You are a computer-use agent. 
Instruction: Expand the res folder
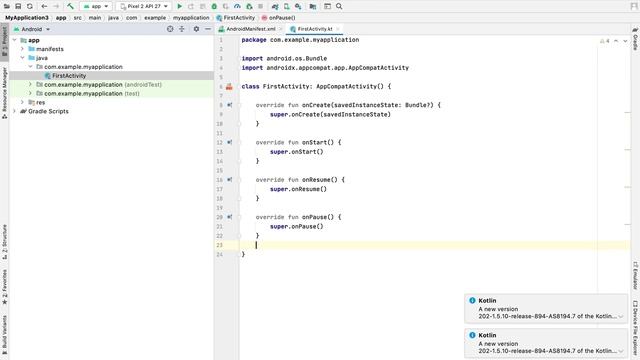22,102
